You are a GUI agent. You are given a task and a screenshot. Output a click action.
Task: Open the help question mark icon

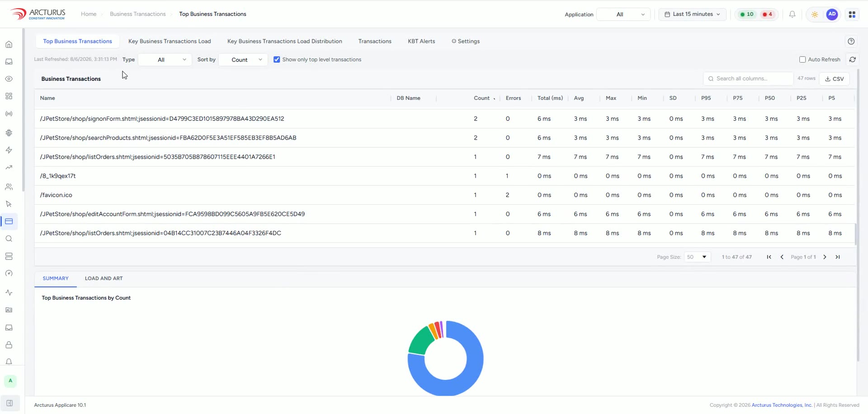tap(851, 42)
